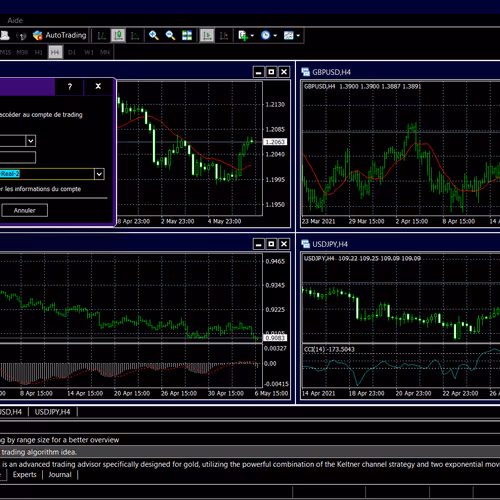Screen dimensions: 500x500
Task: Maximize the chart showing price 0.9083
Action: [271, 244]
